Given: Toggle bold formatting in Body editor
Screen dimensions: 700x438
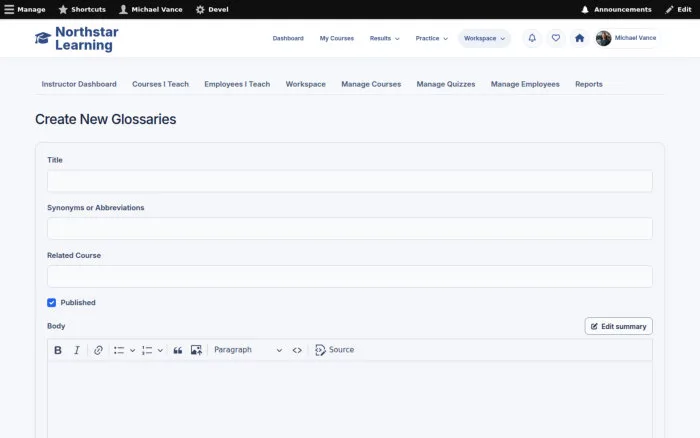Looking at the screenshot, I should (x=58, y=350).
